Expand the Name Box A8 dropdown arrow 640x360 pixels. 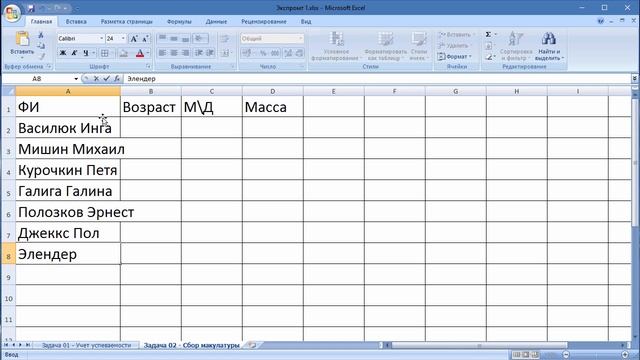[x=76, y=79]
